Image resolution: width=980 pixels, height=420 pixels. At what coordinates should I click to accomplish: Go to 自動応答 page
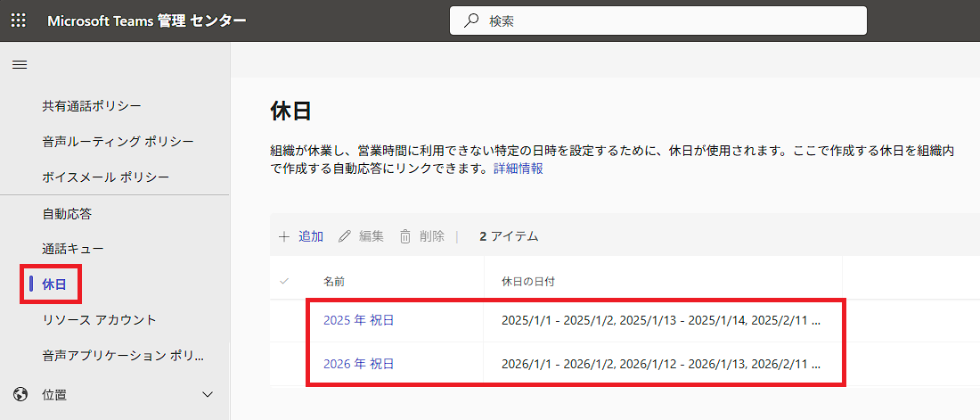coord(67,214)
